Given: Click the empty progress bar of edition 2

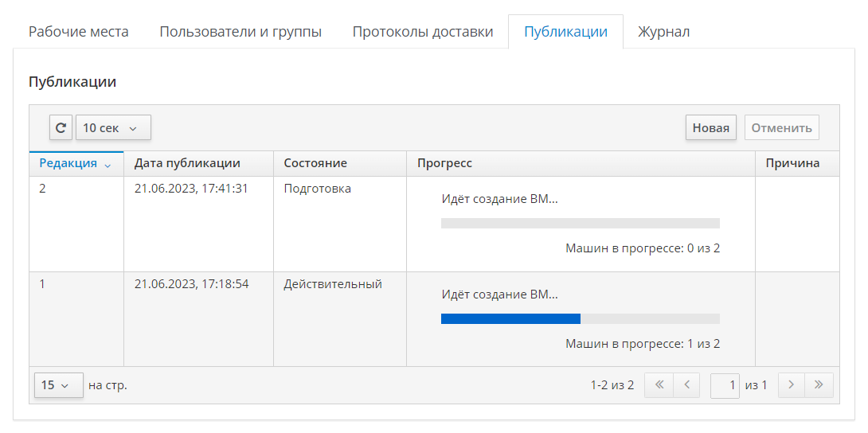Looking at the screenshot, I should (580, 224).
